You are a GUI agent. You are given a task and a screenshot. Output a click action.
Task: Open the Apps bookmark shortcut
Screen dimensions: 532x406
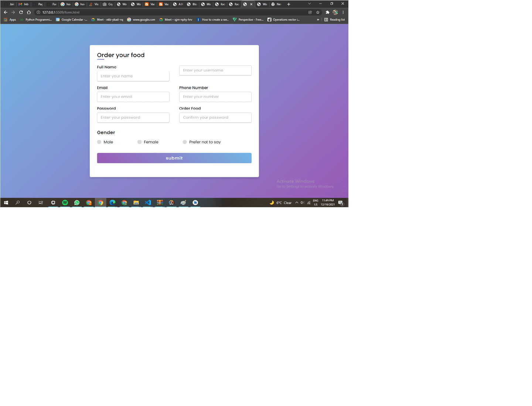(x=10, y=20)
